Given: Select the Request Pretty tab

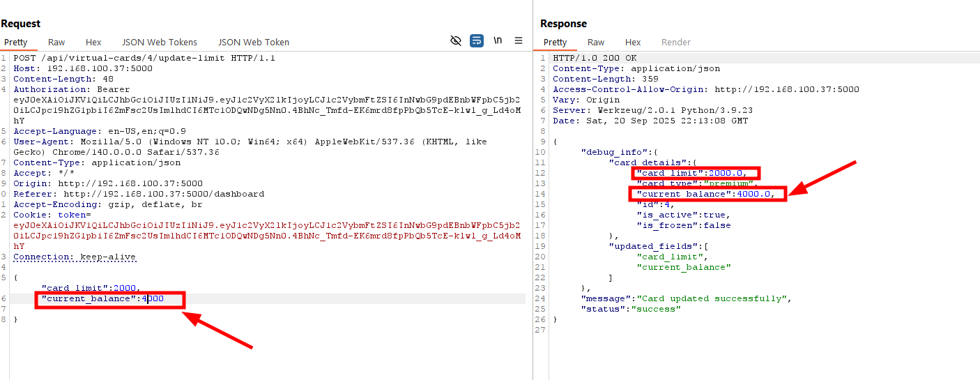Looking at the screenshot, I should point(16,43).
